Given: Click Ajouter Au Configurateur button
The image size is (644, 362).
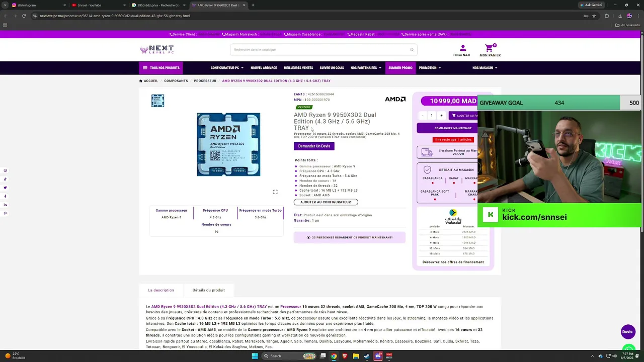Looking at the screenshot, I should point(326,202).
